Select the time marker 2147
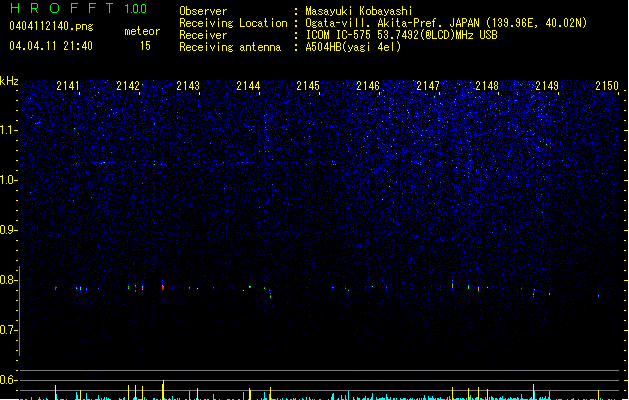This screenshot has width=629, height=400. pyautogui.click(x=428, y=85)
